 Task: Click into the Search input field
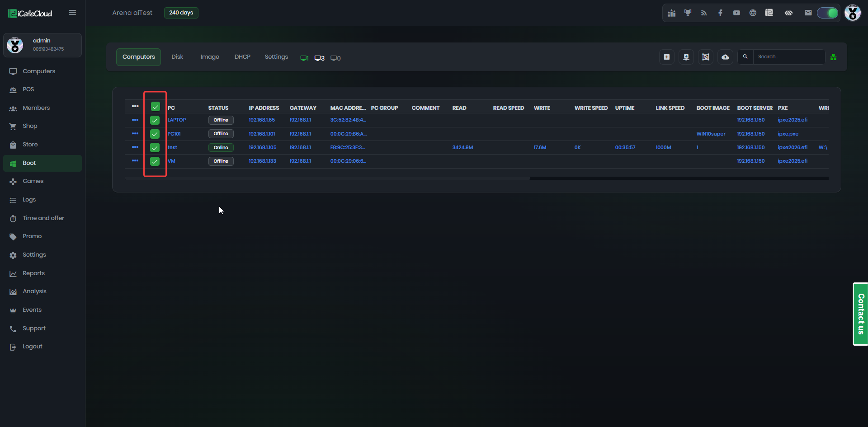click(x=788, y=57)
